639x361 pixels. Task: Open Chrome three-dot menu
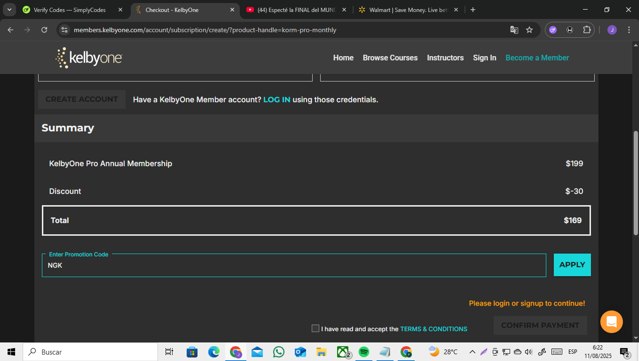tap(628, 30)
